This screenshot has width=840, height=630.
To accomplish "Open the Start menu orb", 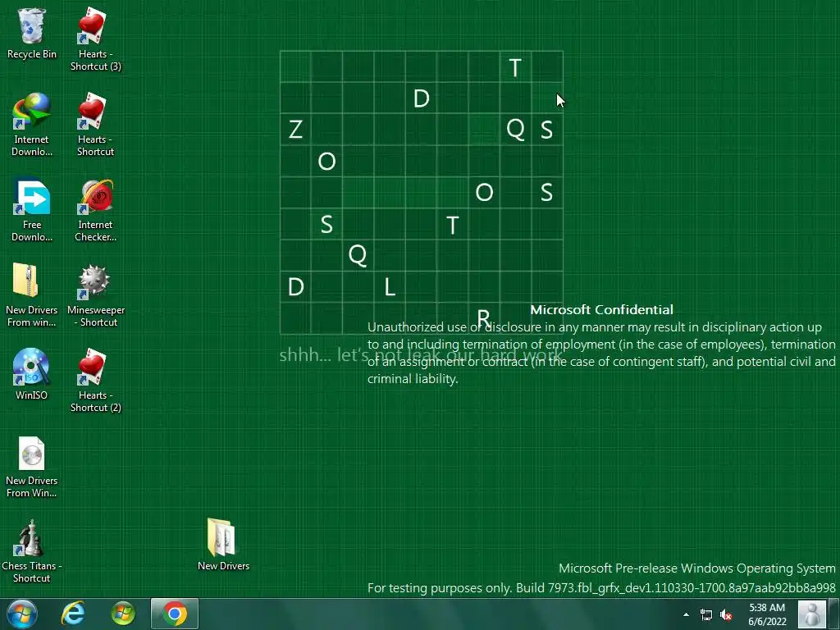I will pos(22,614).
